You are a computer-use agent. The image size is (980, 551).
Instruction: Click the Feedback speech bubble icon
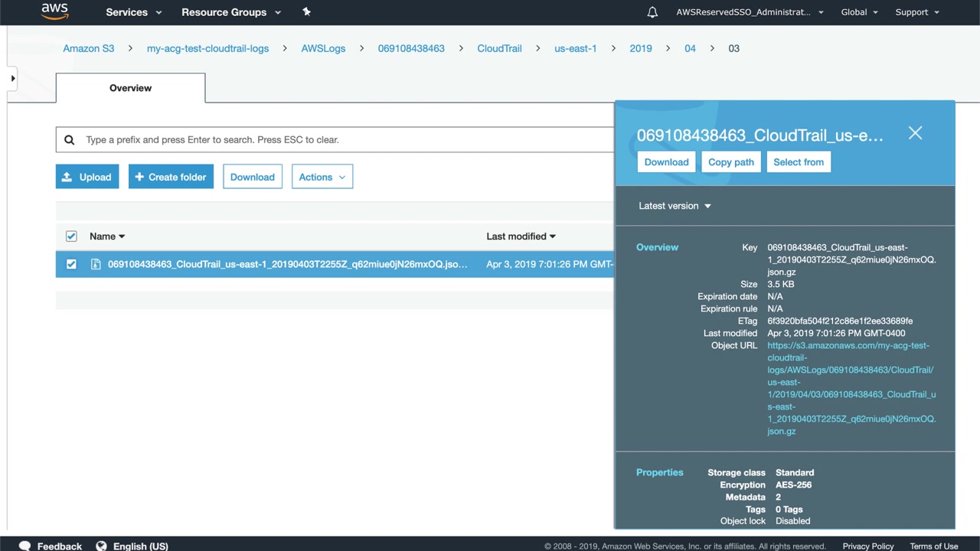tap(25, 546)
